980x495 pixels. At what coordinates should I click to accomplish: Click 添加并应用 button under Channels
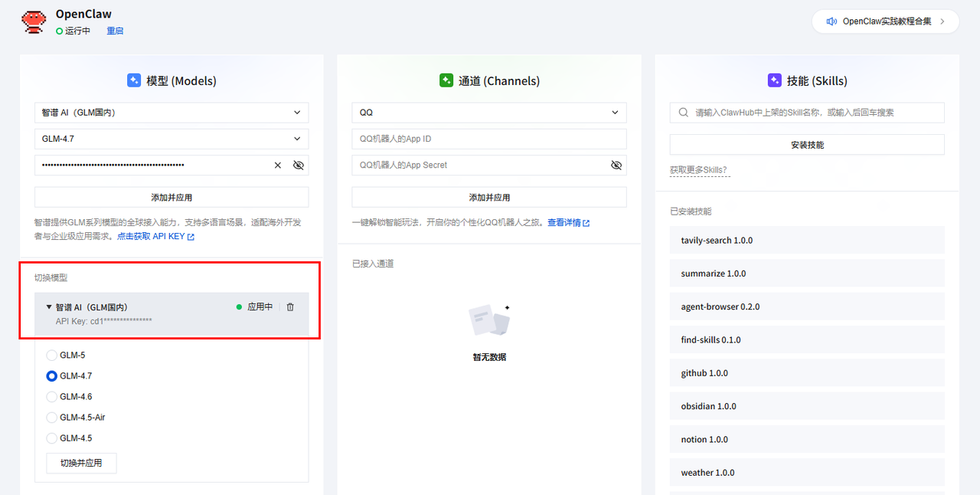(x=489, y=197)
